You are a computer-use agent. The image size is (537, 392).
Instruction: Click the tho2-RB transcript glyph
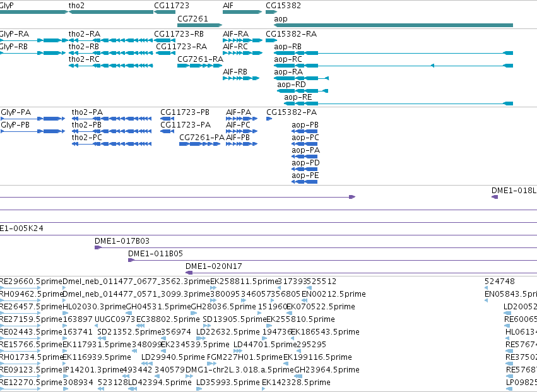click(111, 53)
